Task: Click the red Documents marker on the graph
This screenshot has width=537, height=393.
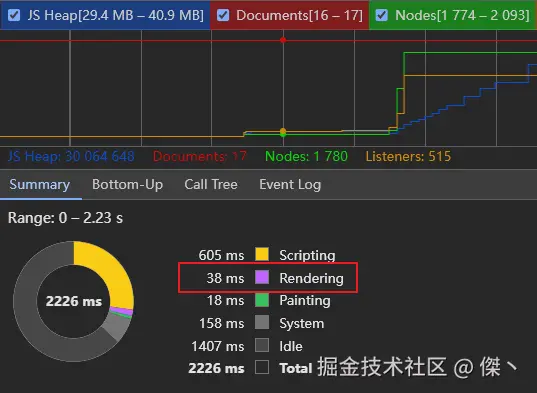Action: point(283,40)
